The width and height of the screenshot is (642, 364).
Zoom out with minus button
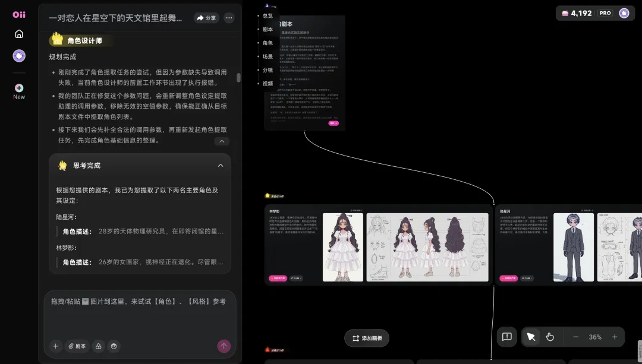[575, 337]
